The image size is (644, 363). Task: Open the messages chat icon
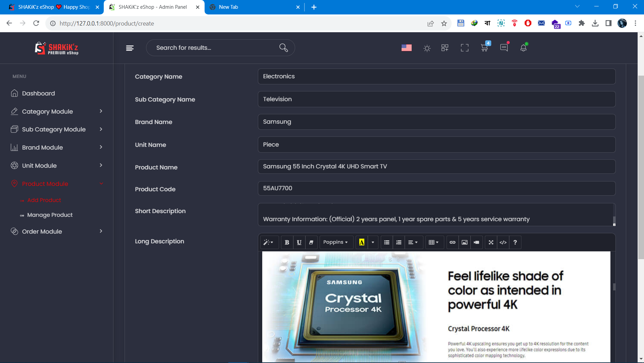504,47
